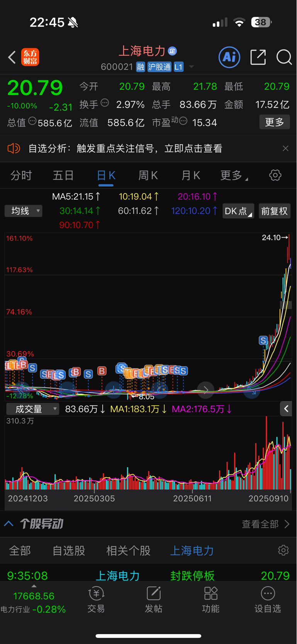Tap the 20250910 date label

[x=268, y=499]
